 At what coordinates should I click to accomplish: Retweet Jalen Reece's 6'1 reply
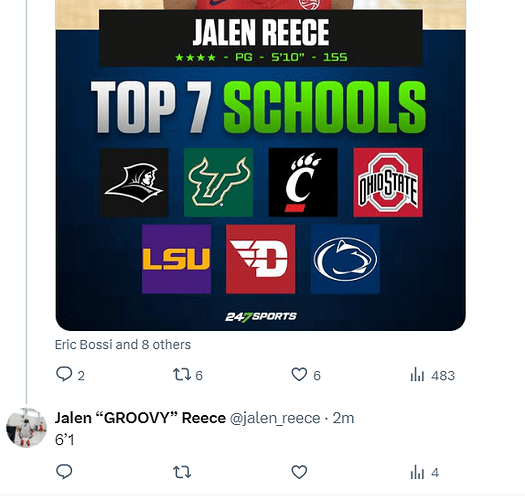pyautogui.click(x=182, y=472)
